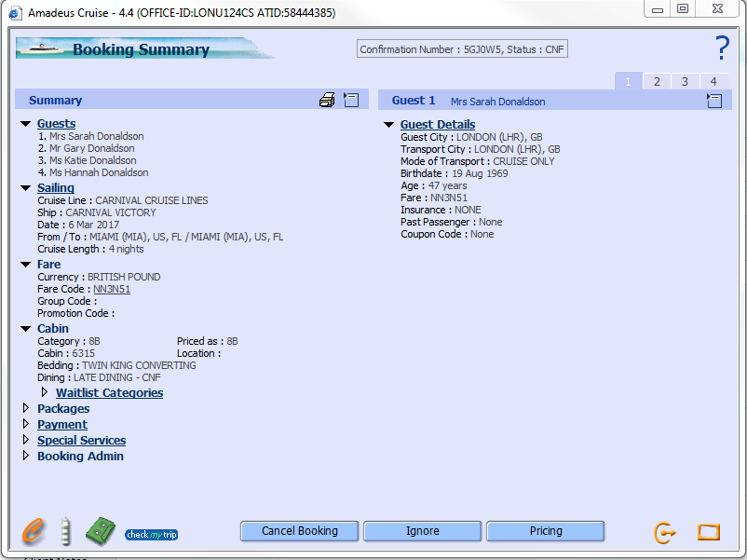The width and height of the screenshot is (747, 560).
Task: Expand the Booking Admin section
Action: click(26, 455)
